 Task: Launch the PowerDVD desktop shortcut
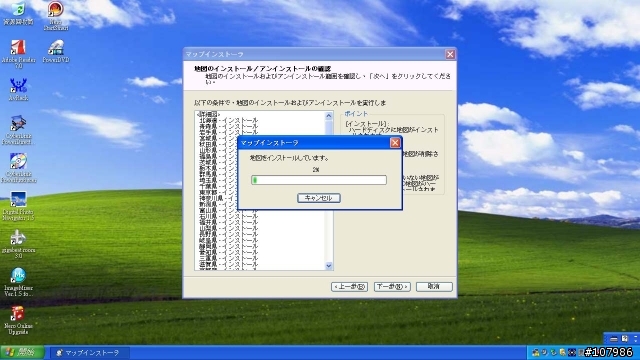(x=56, y=51)
